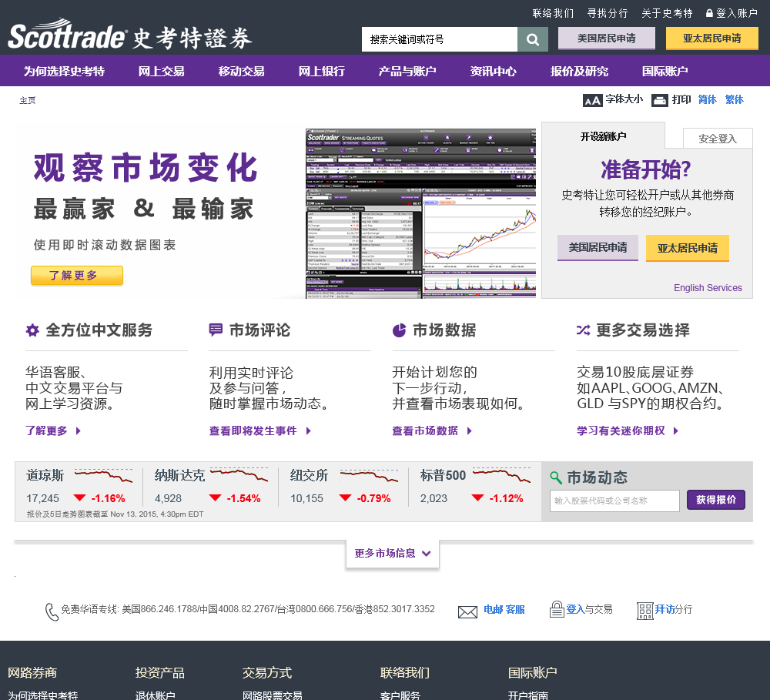Expand the 更多市场信息 panel
Viewport: 770px width, 700px height.
coord(393,554)
